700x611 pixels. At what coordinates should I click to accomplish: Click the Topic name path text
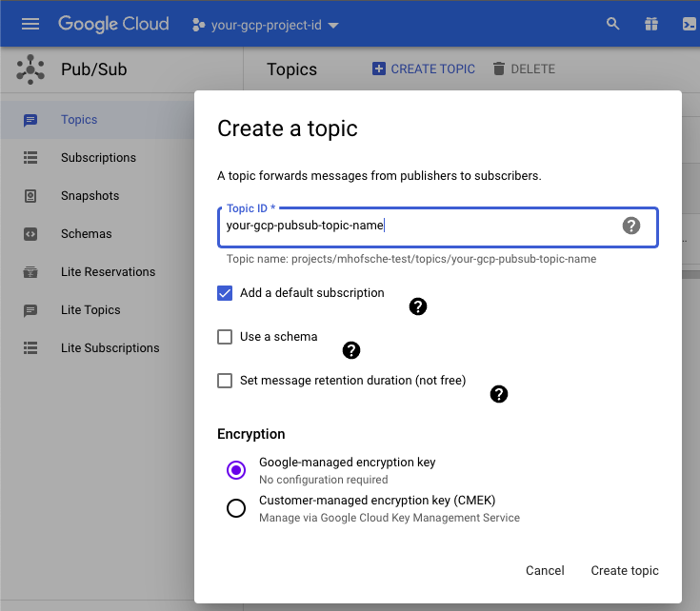(x=411, y=259)
